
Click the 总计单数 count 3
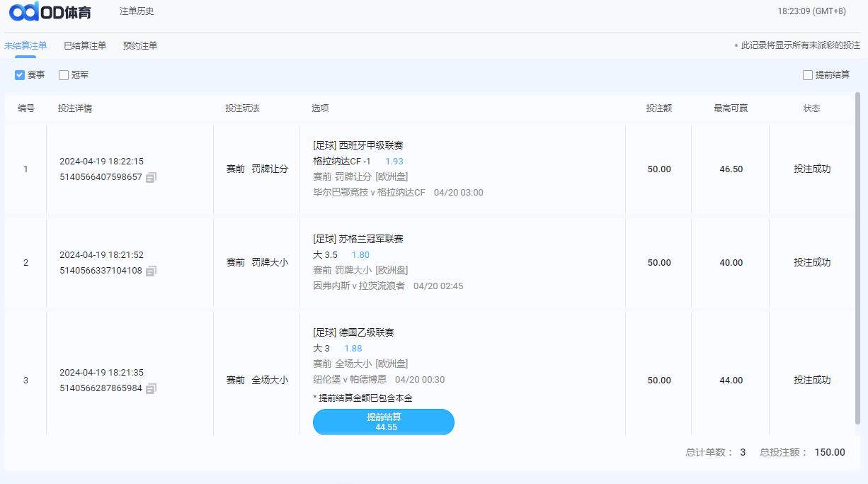click(743, 452)
